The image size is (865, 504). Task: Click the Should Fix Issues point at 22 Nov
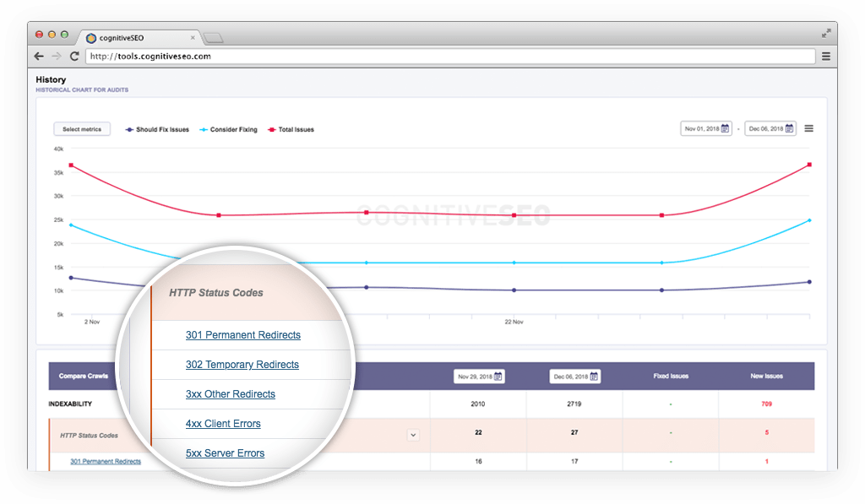(x=514, y=290)
